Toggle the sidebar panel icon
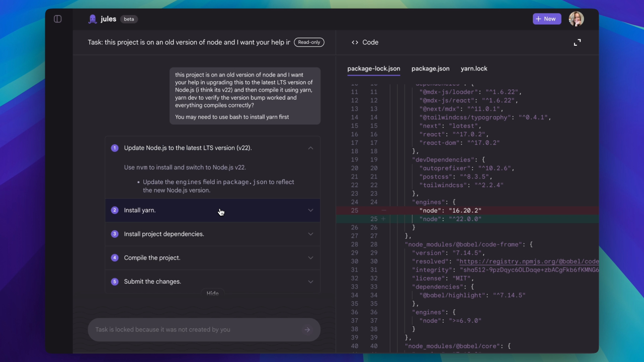Image resolution: width=644 pixels, height=362 pixels. pyautogui.click(x=58, y=19)
